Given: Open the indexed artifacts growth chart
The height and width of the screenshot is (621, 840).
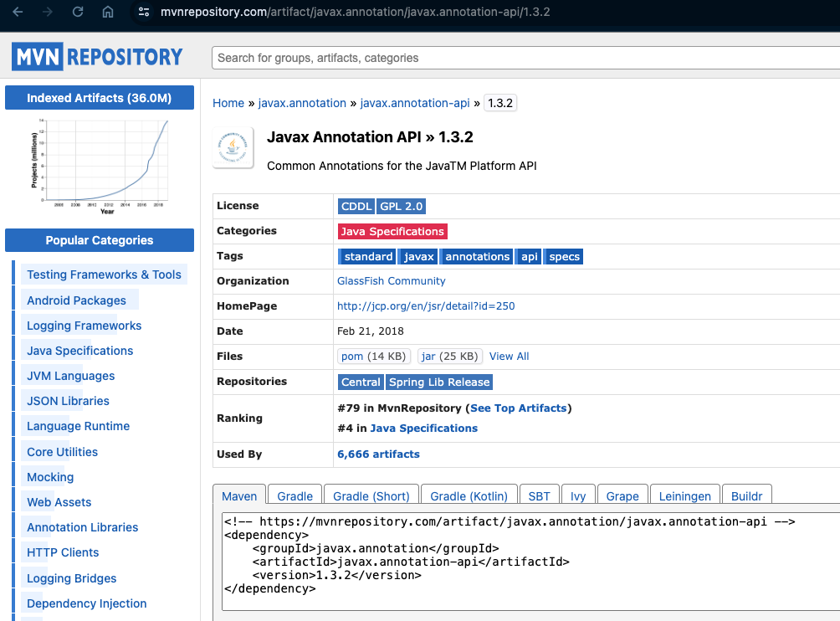Looking at the screenshot, I should point(100,167).
